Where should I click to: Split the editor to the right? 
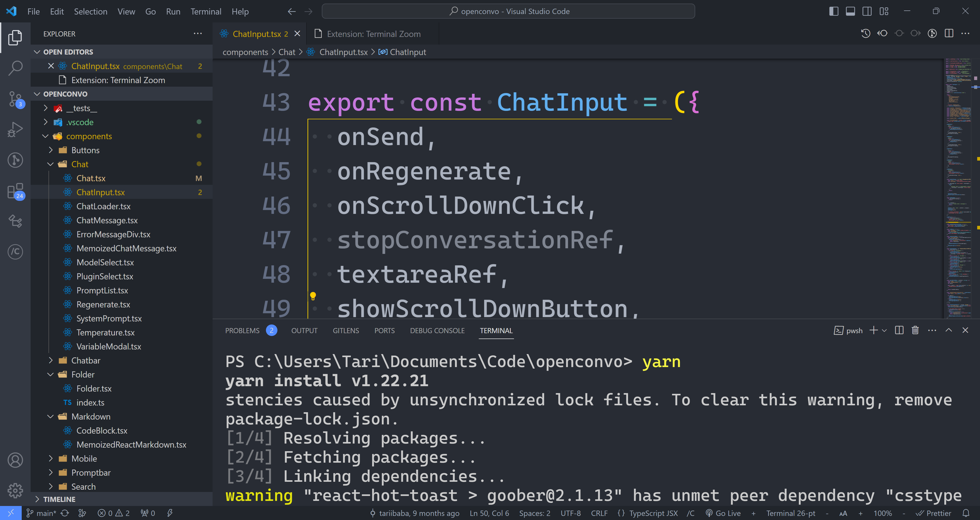(949, 33)
